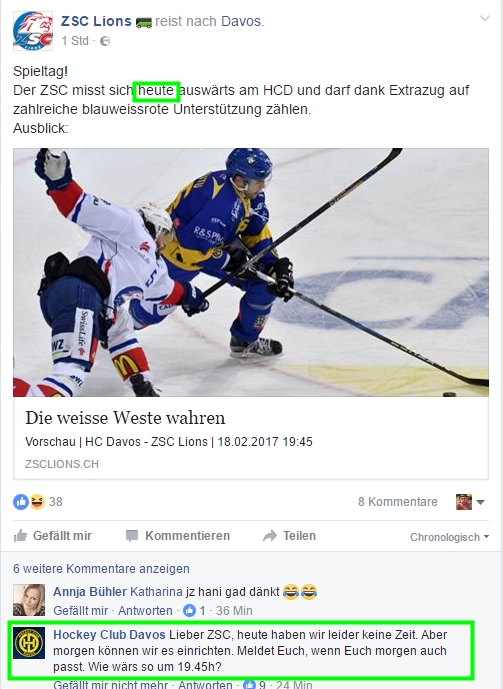Click the blue like reaction icon
The height and width of the screenshot is (689, 503).
coord(21,501)
